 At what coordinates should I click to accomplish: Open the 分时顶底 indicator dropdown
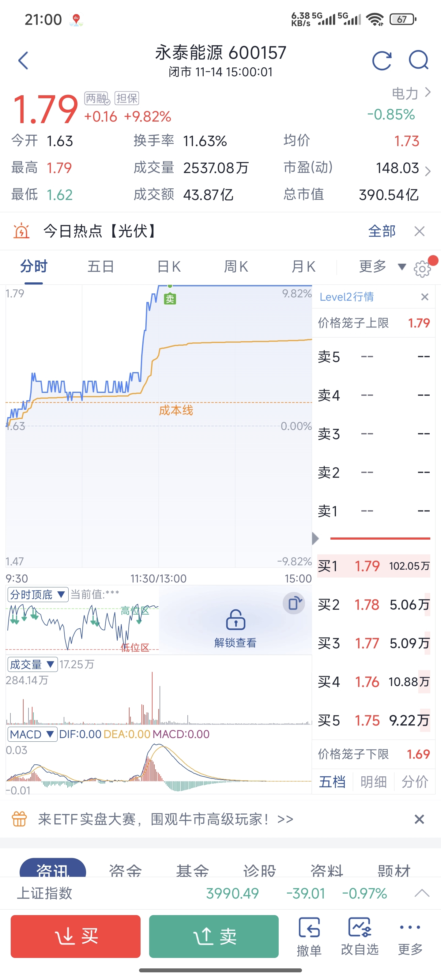coord(37,594)
